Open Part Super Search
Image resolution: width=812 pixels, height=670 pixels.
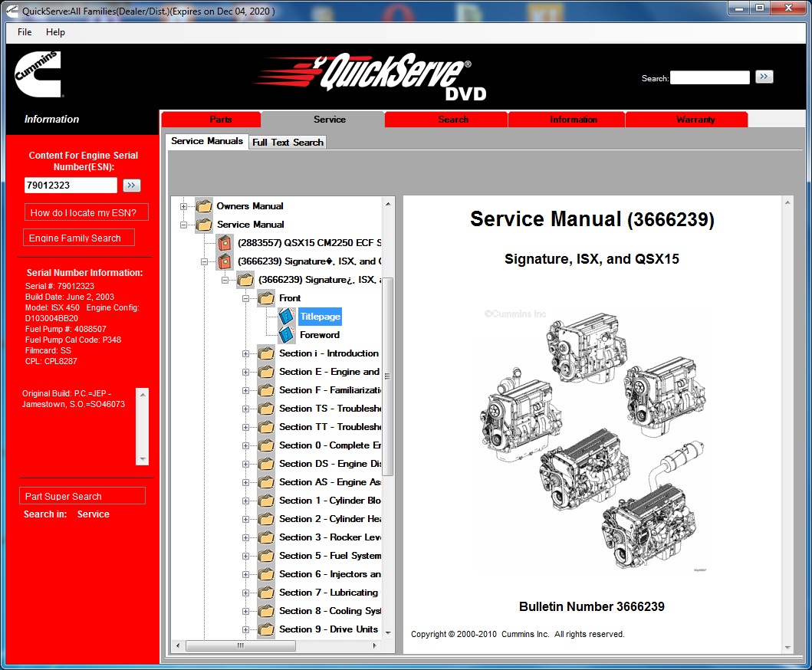pos(82,496)
